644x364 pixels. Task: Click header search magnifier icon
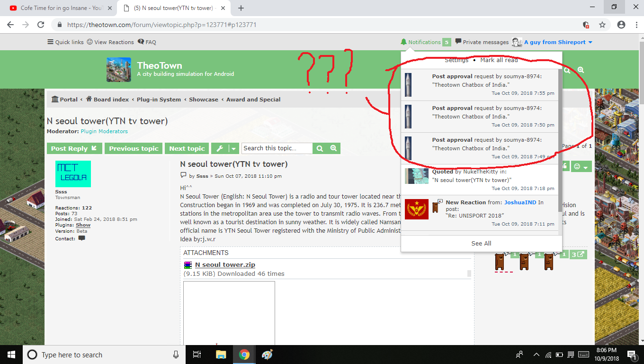(x=567, y=70)
